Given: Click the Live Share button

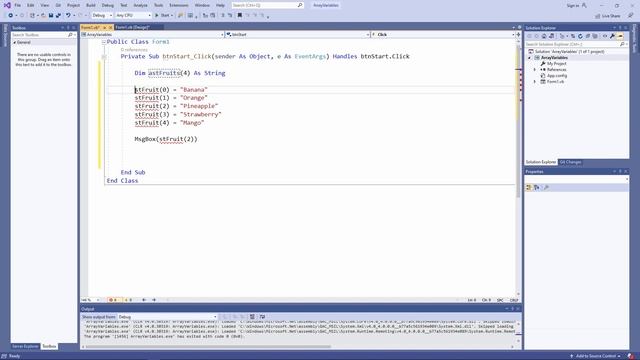Looking at the screenshot, I should click(x=607, y=16).
